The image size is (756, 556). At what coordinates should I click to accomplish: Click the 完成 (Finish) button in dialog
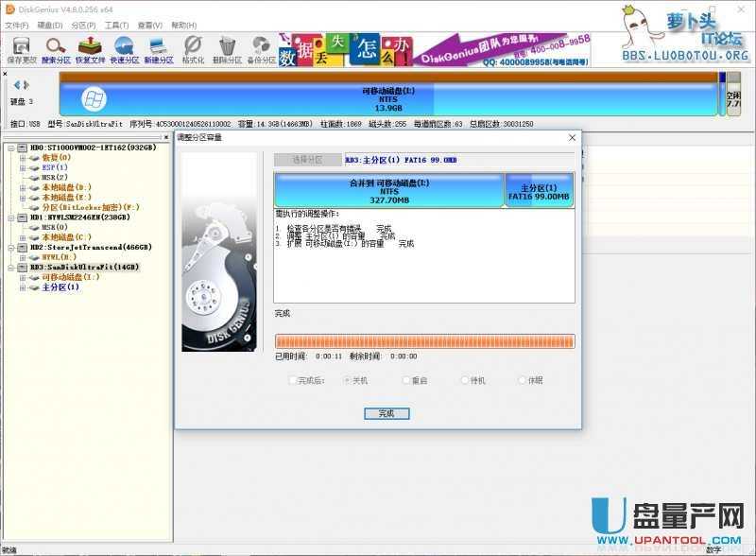(x=386, y=413)
